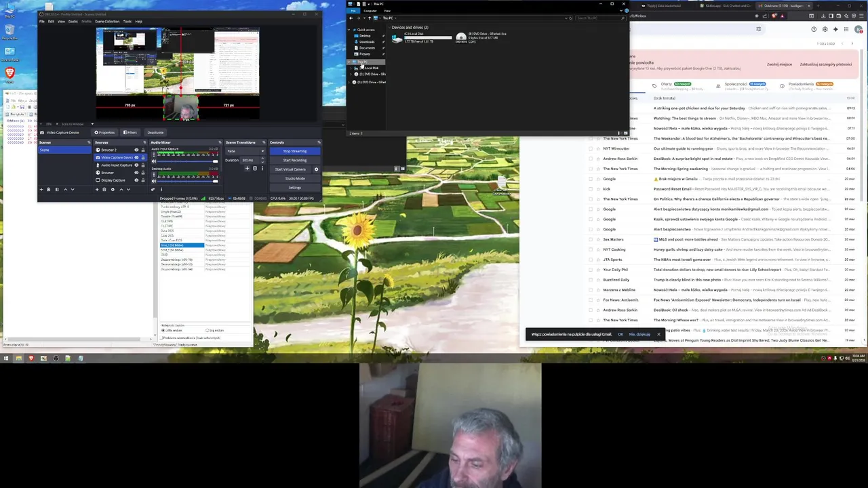Add a source with the Sources plus icon

(x=97, y=189)
